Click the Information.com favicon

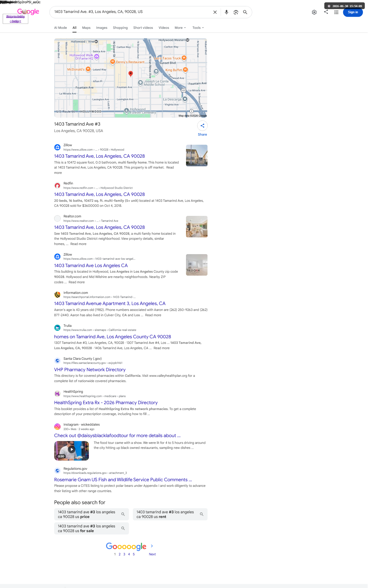57,295
